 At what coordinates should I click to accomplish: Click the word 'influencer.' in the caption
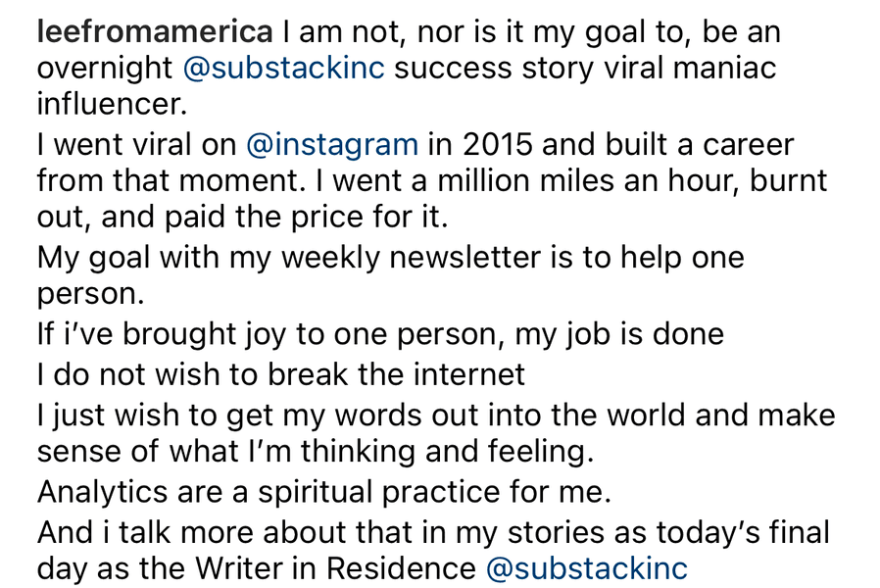(x=113, y=104)
